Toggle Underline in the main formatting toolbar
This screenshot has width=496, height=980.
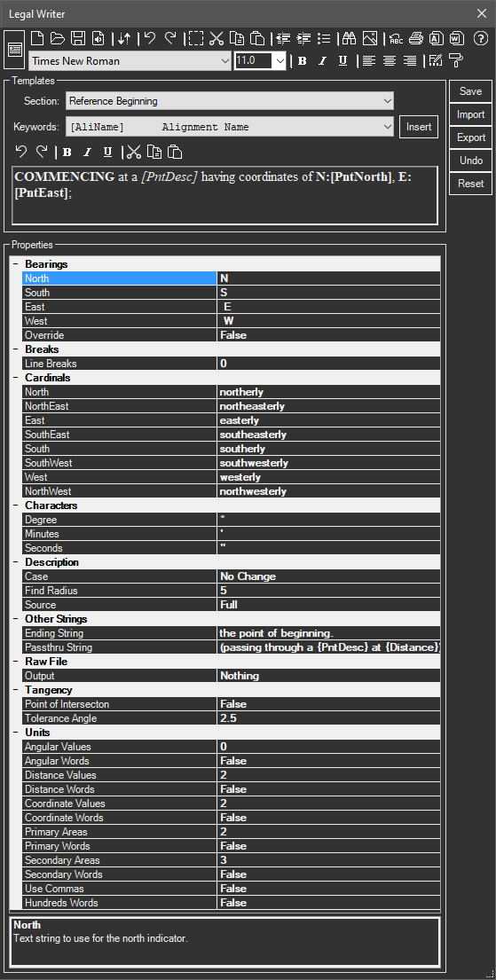point(342,60)
